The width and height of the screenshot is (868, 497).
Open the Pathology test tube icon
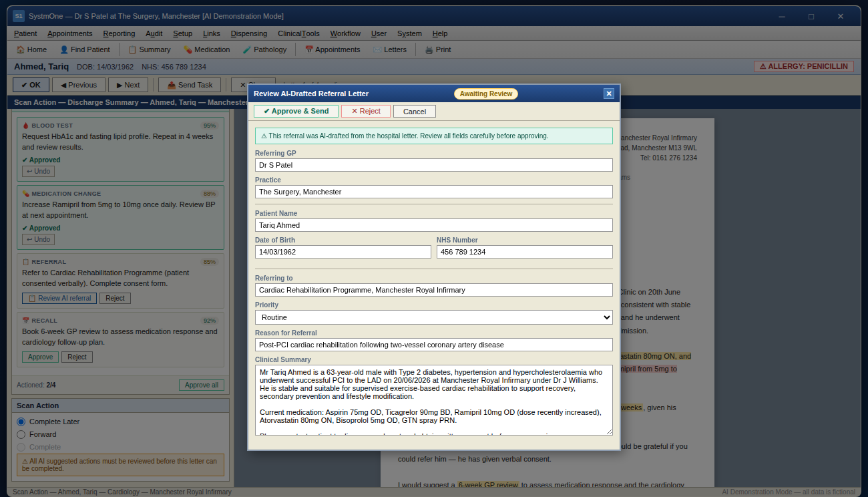coord(247,49)
